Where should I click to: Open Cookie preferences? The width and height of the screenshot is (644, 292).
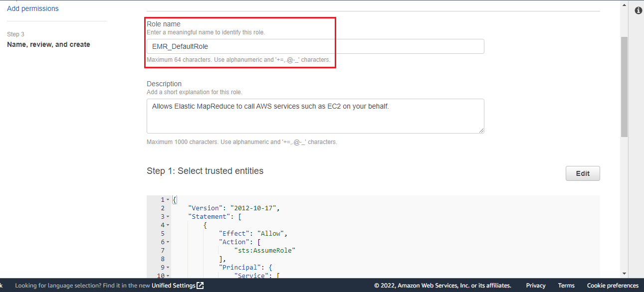pyautogui.click(x=613, y=285)
